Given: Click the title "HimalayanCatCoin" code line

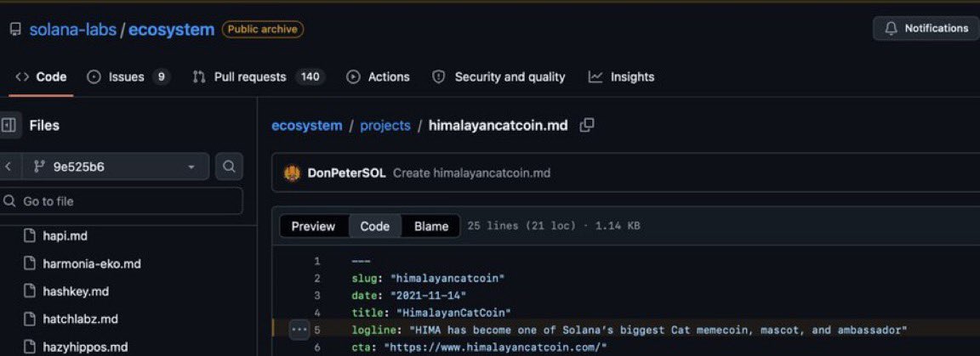Looking at the screenshot, I should pyautogui.click(x=431, y=312).
